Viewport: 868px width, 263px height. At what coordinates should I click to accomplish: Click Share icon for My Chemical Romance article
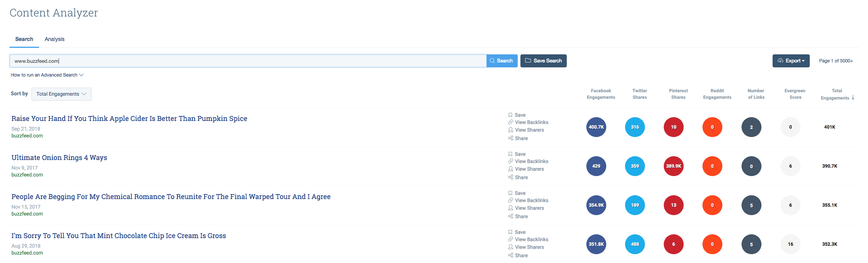coord(510,216)
